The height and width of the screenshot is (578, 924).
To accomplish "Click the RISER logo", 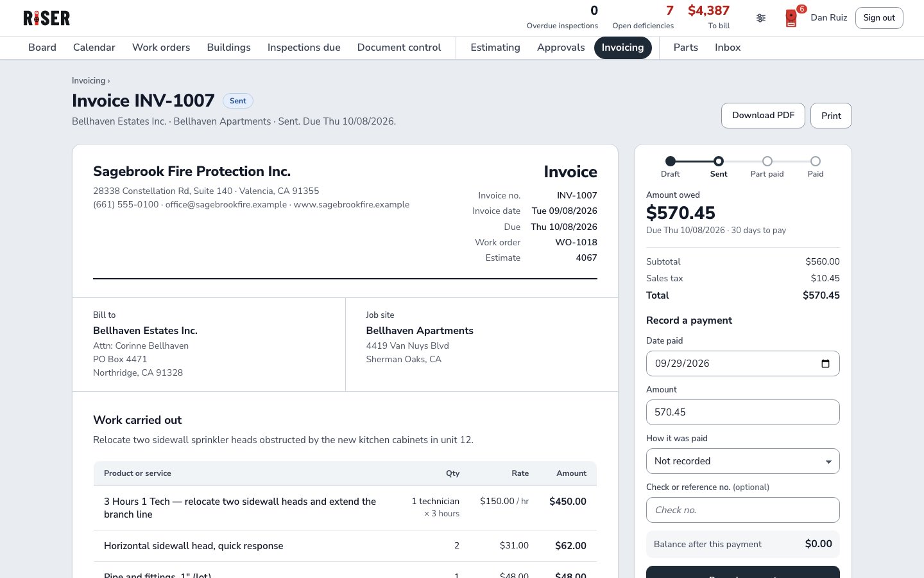I will [x=47, y=18].
